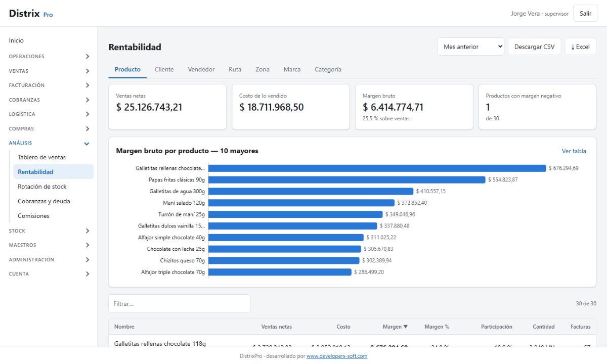Collapse the Análisis sidebar section
The width and height of the screenshot is (607, 364).
[49, 143]
